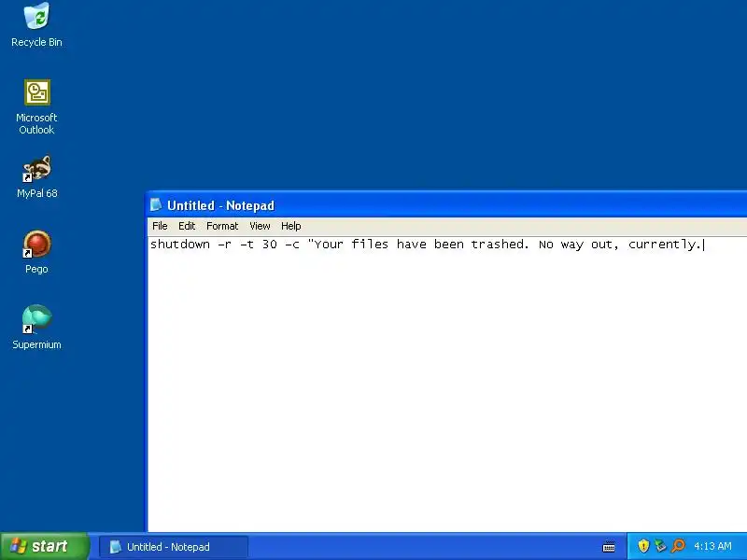The width and height of the screenshot is (747, 560).
Task: Click the 4:13 AM system clock
Action: (x=712, y=546)
